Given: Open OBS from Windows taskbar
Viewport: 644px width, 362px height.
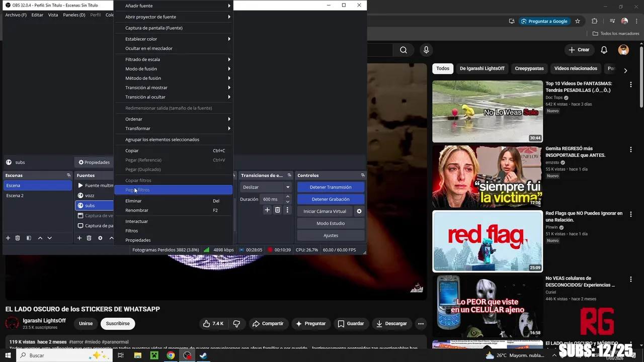Looking at the screenshot, I should click(x=187, y=355).
